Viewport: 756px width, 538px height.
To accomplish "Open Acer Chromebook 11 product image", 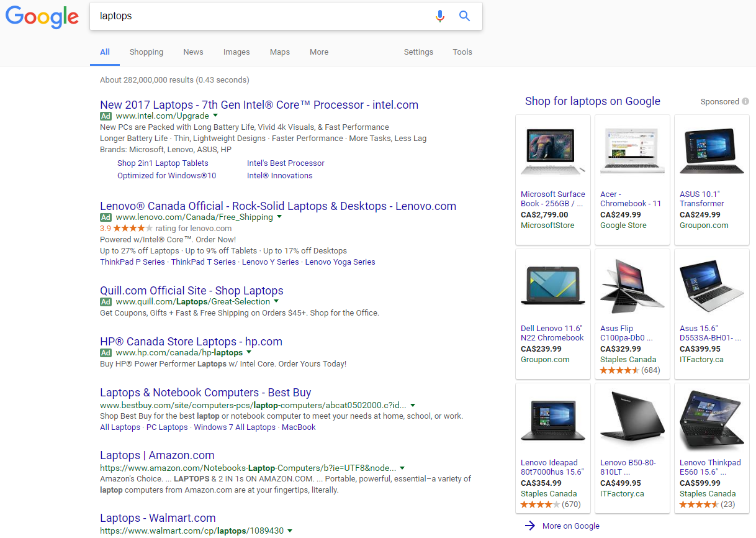I will [x=632, y=152].
